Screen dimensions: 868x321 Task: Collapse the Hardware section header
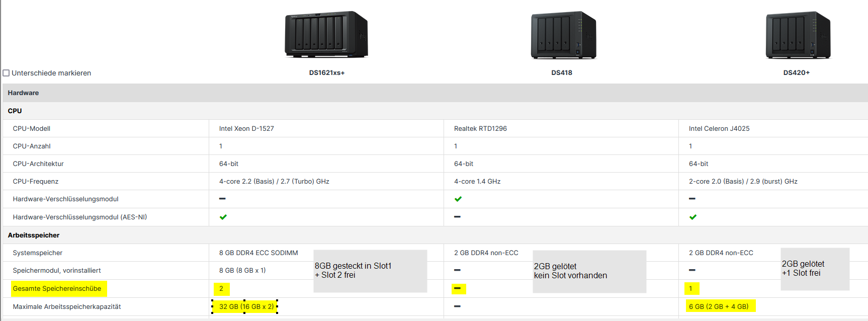click(436, 93)
